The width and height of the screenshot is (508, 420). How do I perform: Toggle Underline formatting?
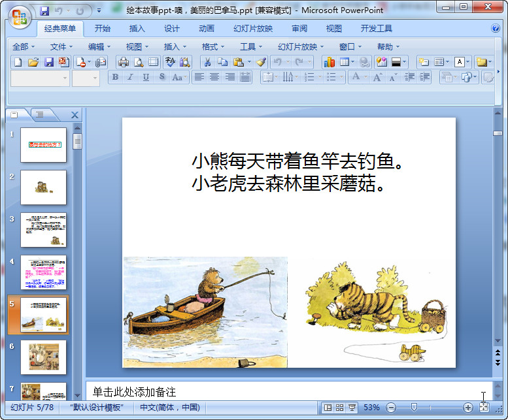146,77
